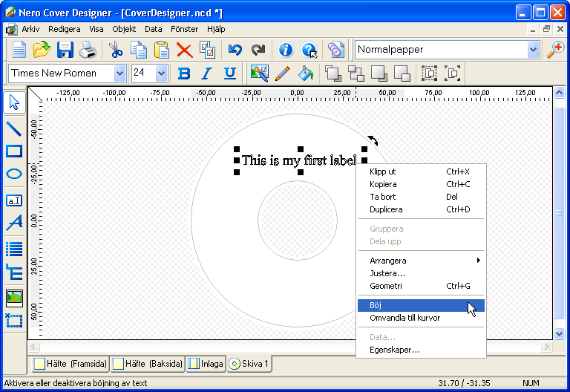Open a file with the folder icon
This screenshot has height=392, width=570.
coord(42,50)
